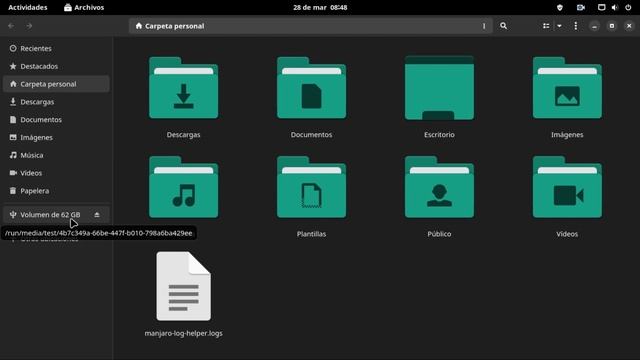Click Carpeta personal in the path bar
The width and height of the screenshot is (640, 360).
point(170,26)
